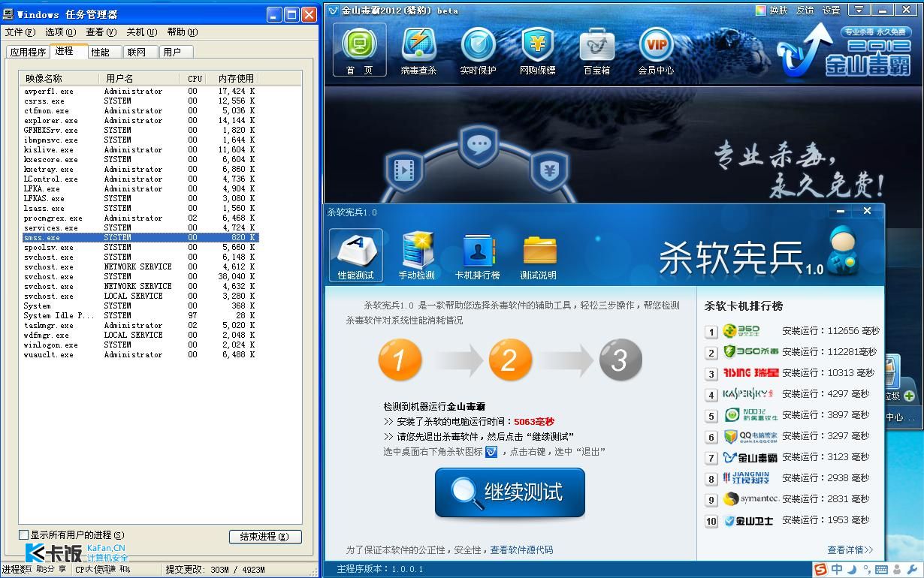924x578 pixels.
Task: Click the 结束进程(E) button
Action: (x=265, y=537)
